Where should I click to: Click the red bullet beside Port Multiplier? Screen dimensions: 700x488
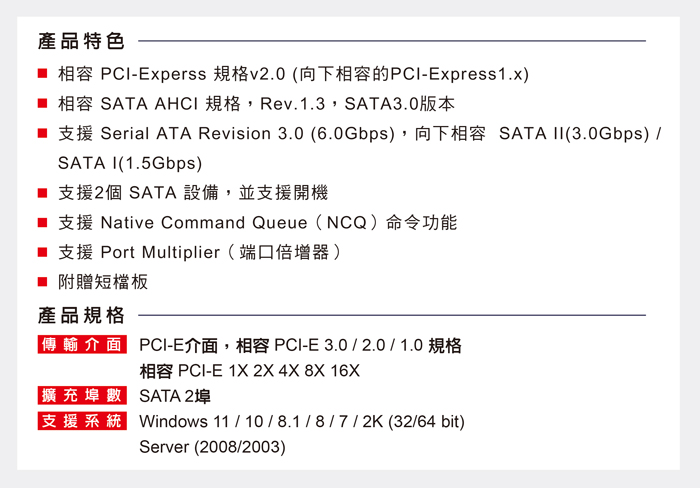pyautogui.click(x=43, y=252)
